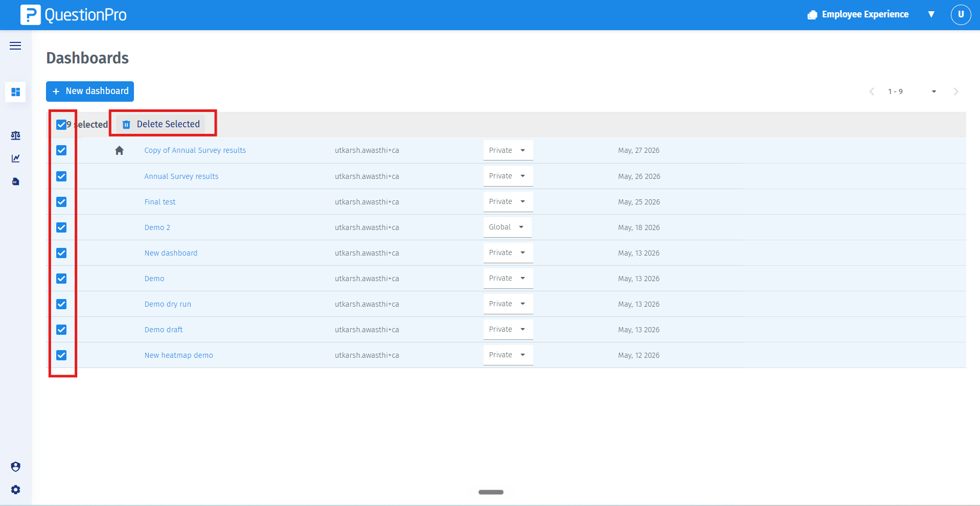The height and width of the screenshot is (506, 980).
Task: Go to previous page of dashboards
Action: click(x=872, y=91)
